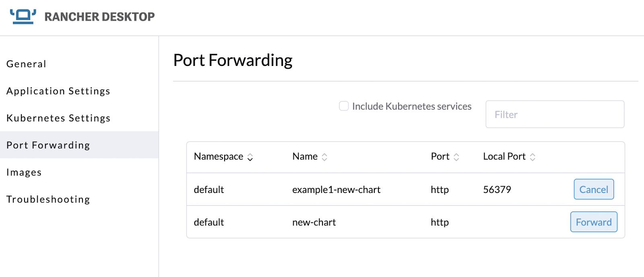Open the General settings page
Screen dimensions: 644x277
27,64
